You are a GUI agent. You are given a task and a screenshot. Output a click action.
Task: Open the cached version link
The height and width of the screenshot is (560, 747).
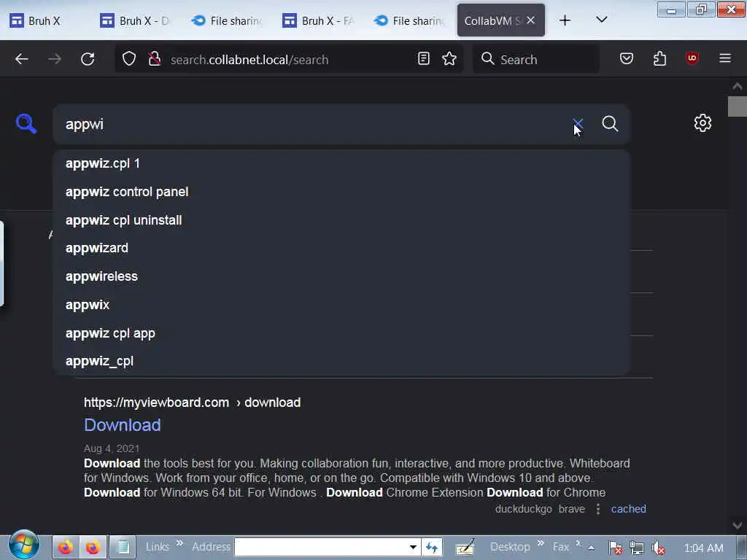pos(628,509)
